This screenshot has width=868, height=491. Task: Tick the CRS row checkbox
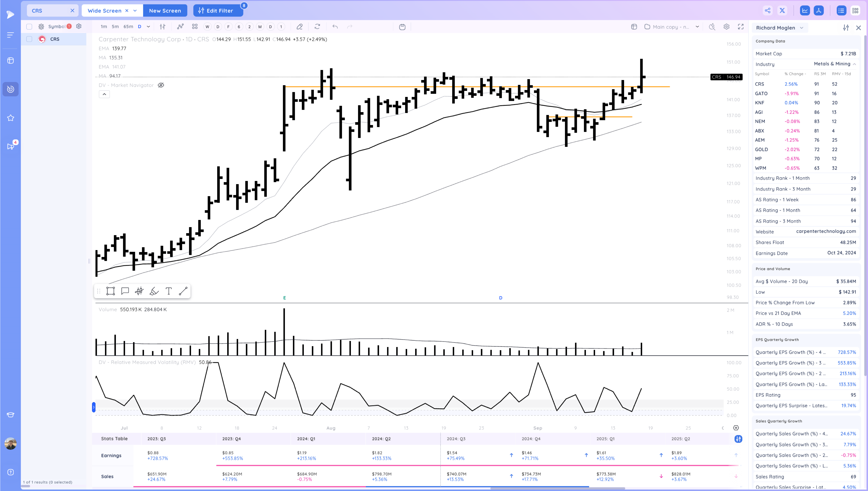[29, 39]
